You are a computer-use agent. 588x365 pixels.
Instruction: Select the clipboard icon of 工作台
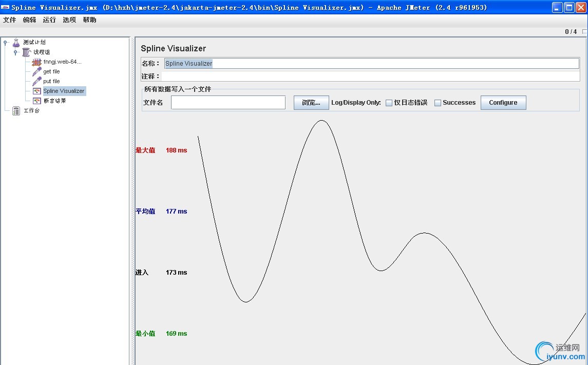tap(16, 110)
